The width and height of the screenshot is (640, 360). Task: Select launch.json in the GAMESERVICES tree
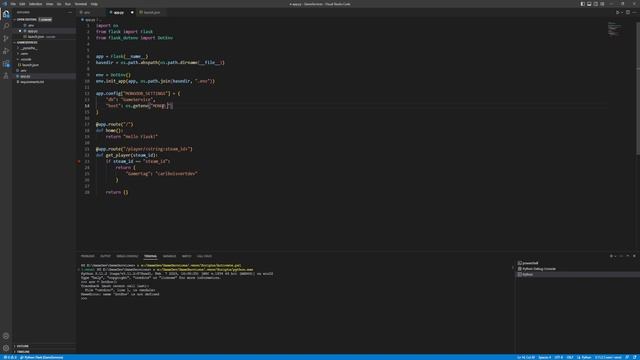[44, 65]
